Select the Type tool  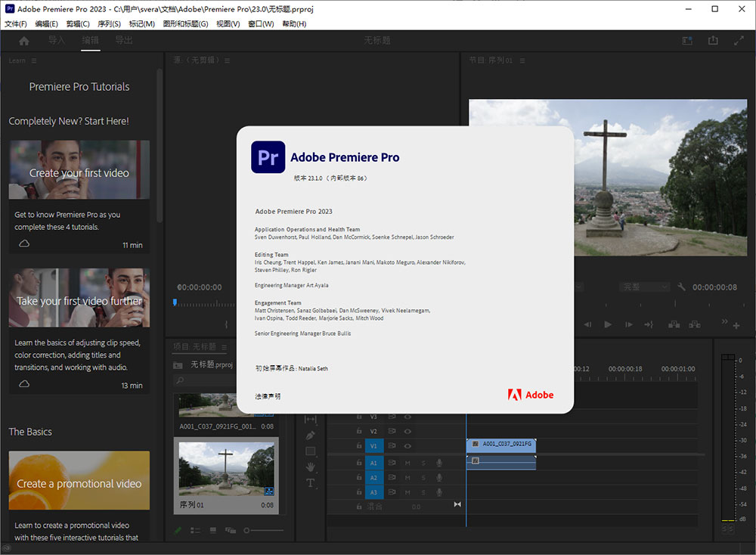310,483
